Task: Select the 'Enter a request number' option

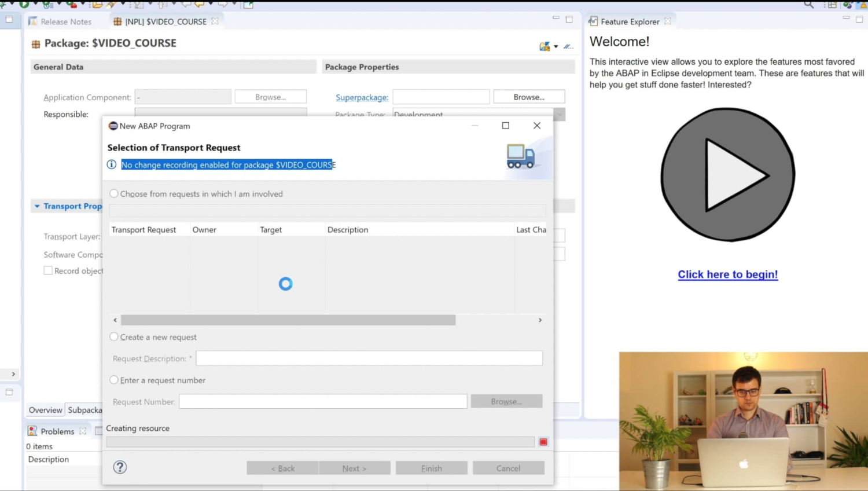Action: coord(114,380)
